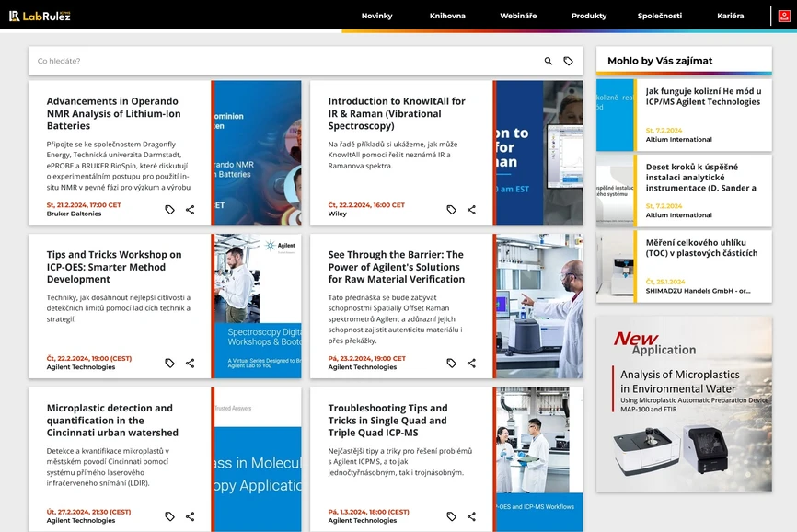Tag the See Through the Barrier webinar
Screen dimensions: 797x532
[x=451, y=363]
